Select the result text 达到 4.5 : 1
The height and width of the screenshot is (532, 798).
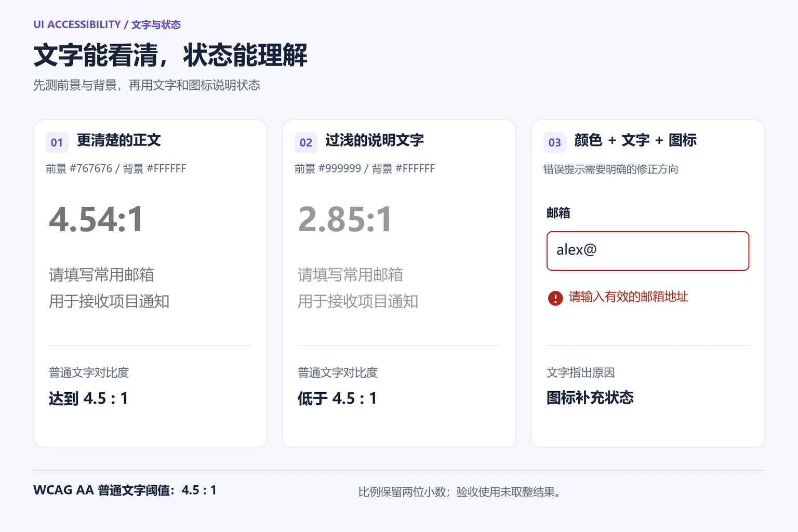[88, 398]
